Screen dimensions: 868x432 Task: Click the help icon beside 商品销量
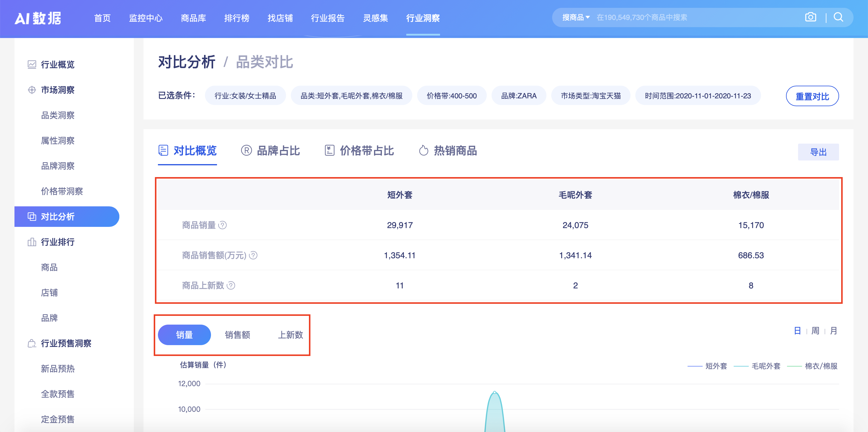223,225
